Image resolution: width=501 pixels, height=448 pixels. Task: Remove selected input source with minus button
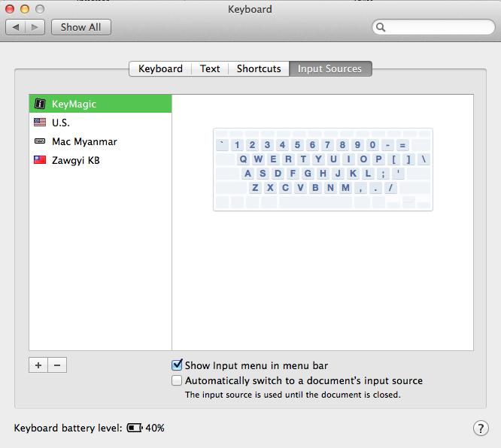[57, 365]
